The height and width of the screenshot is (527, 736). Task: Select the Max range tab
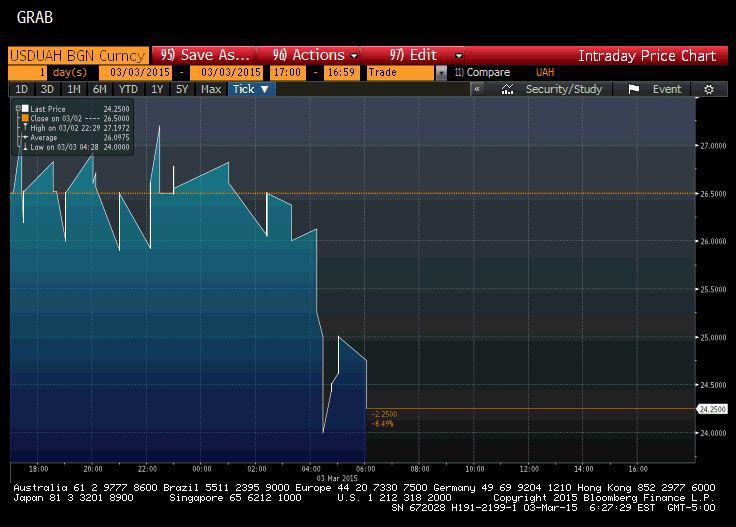pos(211,89)
